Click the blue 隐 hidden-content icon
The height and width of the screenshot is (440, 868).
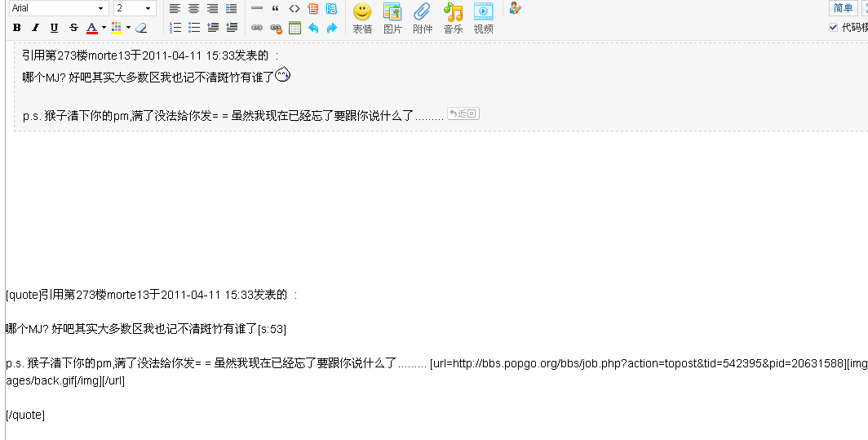tap(331, 8)
